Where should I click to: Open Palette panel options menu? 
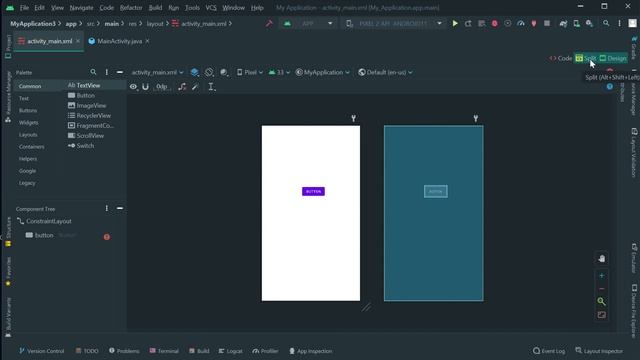[107, 72]
